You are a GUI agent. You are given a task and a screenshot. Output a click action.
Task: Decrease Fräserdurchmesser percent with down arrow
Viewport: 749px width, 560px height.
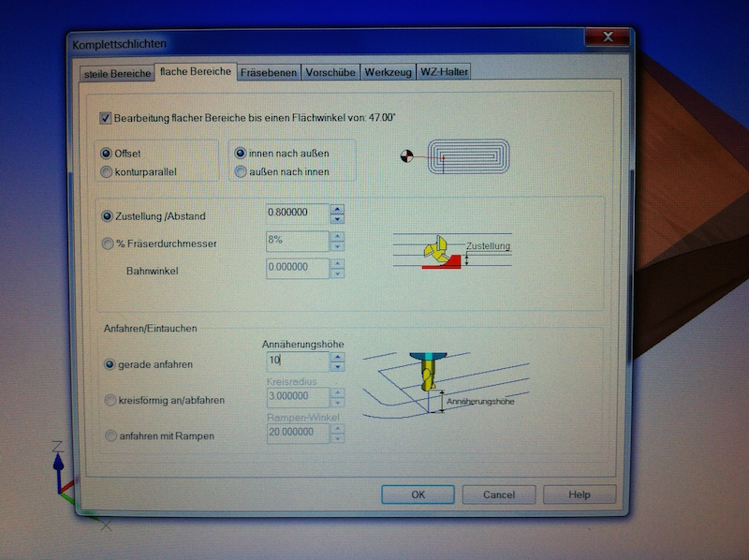337,246
